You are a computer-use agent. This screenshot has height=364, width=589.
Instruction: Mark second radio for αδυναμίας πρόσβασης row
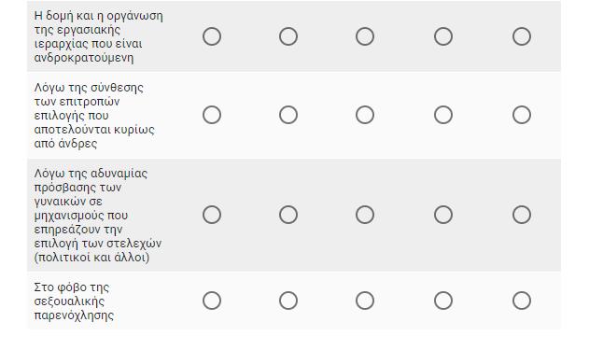pos(288,215)
